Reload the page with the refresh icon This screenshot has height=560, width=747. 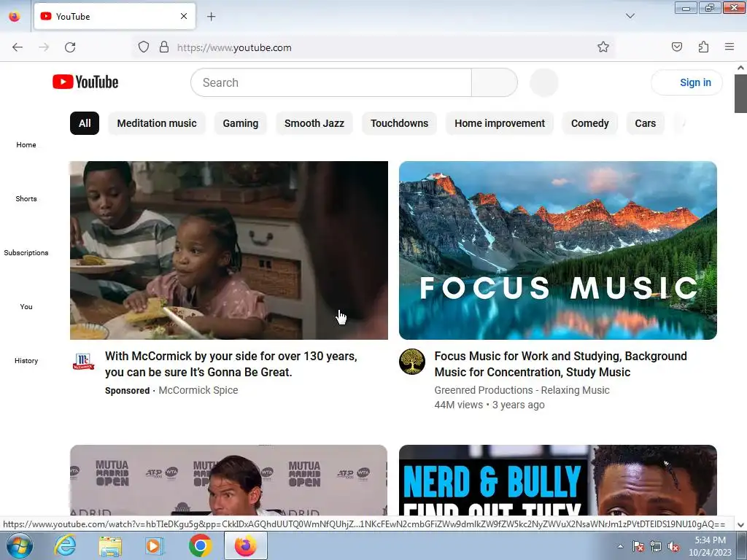point(70,47)
